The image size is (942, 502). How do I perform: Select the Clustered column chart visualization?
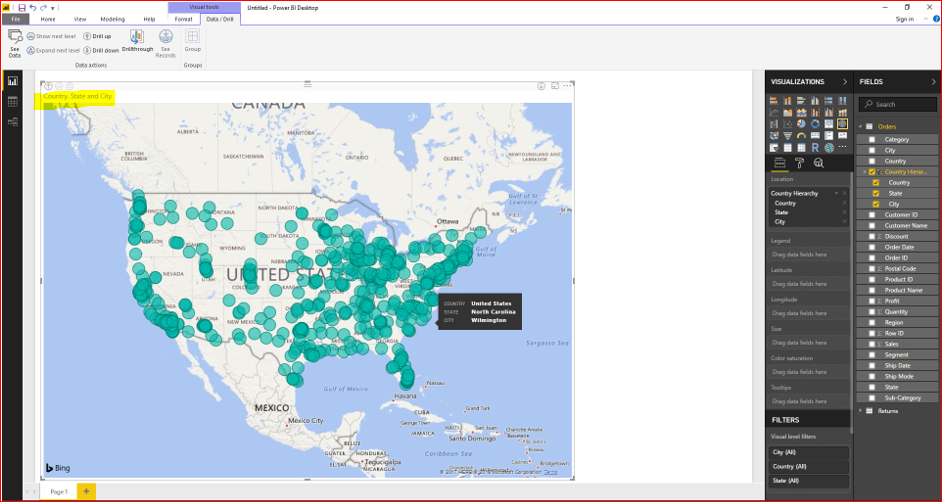point(815,100)
